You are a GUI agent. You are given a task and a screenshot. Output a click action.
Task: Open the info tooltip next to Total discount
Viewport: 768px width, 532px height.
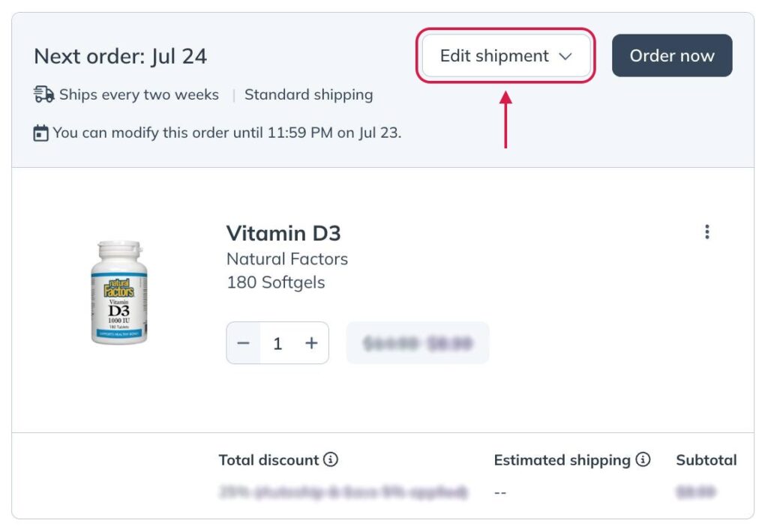(x=330, y=460)
